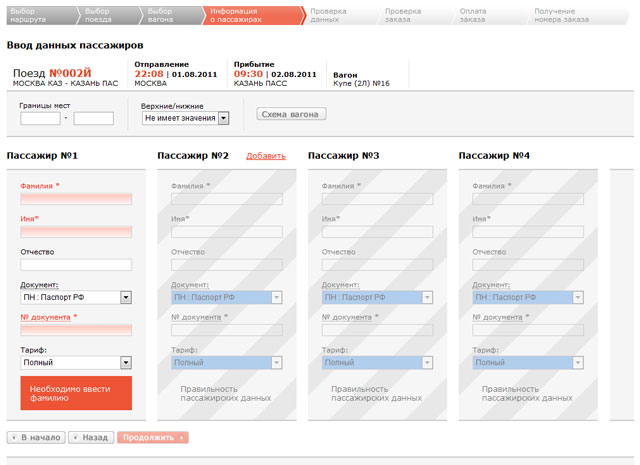Click the Добавить link next to Пассажир №2
This screenshot has width=640, height=465.
click(265, 156)
